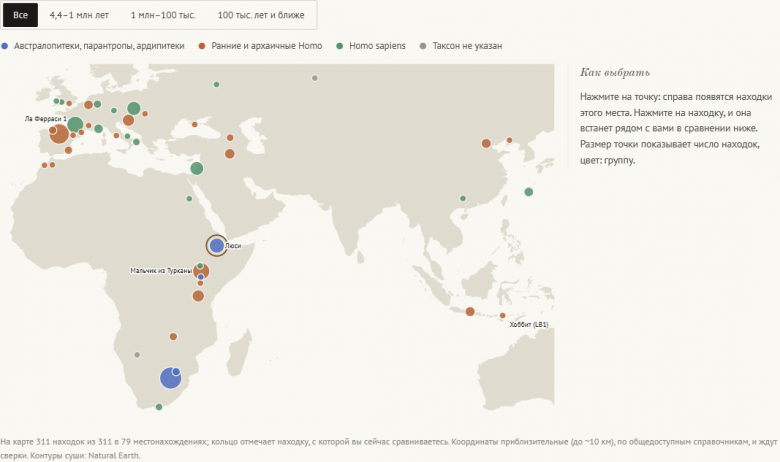Toggle the «Ранние и архаичные Homo» legend
The height and width of the screenshot is (462, 780).
pos(261,46)
